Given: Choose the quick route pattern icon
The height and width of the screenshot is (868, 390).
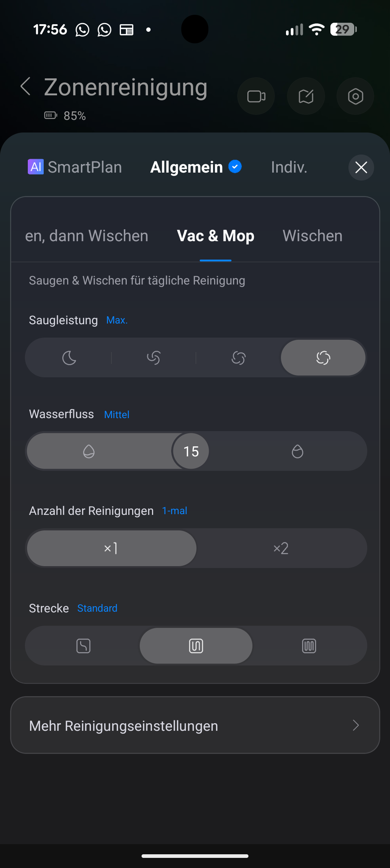Looking at the screenshot, I should click(x=83, y=646).
